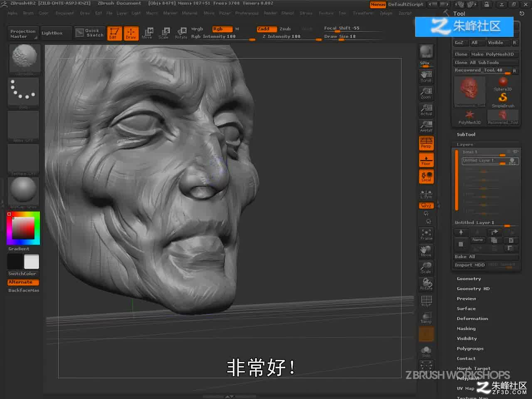The width and height of the screenshot is (532, 399).
Task: Adjust the Z Intensity slider
Action: [x=292, y=37]
